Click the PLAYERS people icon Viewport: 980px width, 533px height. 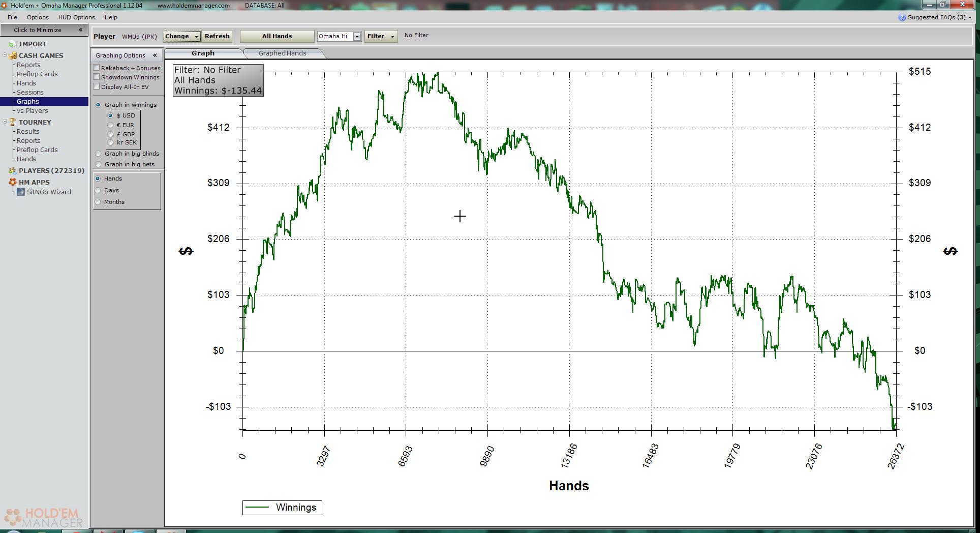tap(12, 171)
